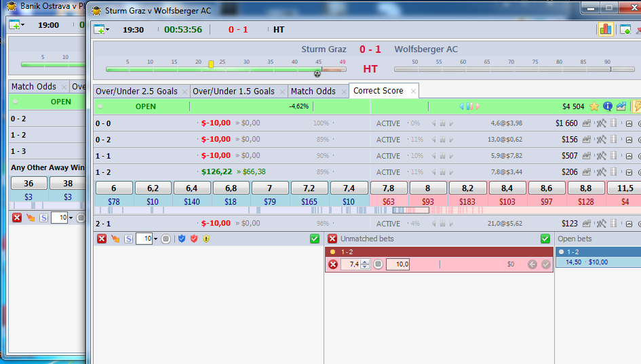Screen dimensions: 641x364
Task: Select the odds 6 button on the 1 - 2 ladder
Action: coord(114,188)
